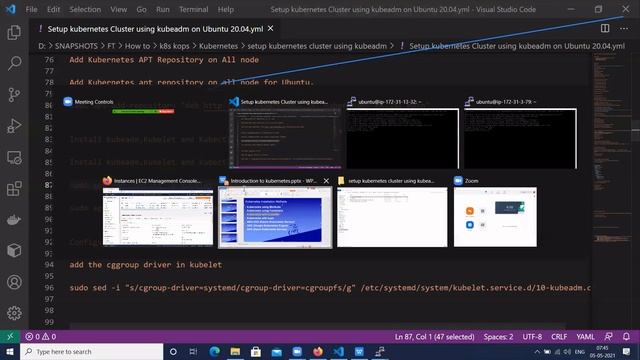Click the feedback icon in status bar
This screenshot has height=360, width=640.
[608, 337]
